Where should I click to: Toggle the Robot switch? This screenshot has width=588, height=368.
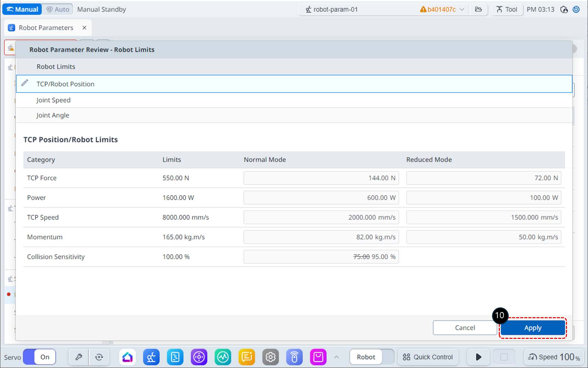[x=372, y=357]
